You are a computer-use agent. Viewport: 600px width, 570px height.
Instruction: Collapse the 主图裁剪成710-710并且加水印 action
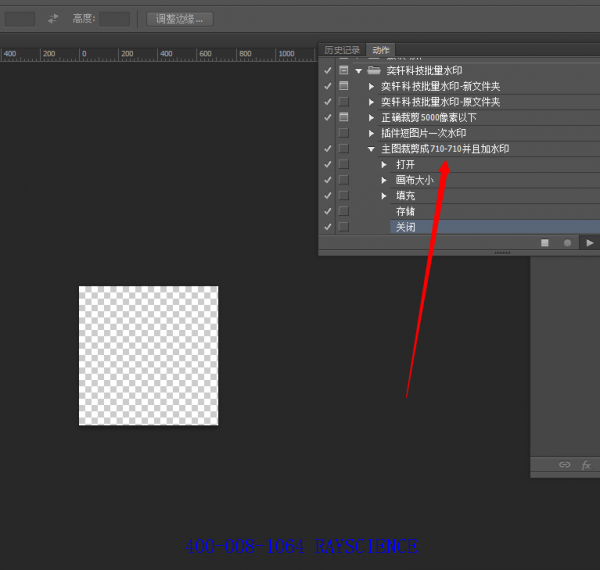[371, 149]
